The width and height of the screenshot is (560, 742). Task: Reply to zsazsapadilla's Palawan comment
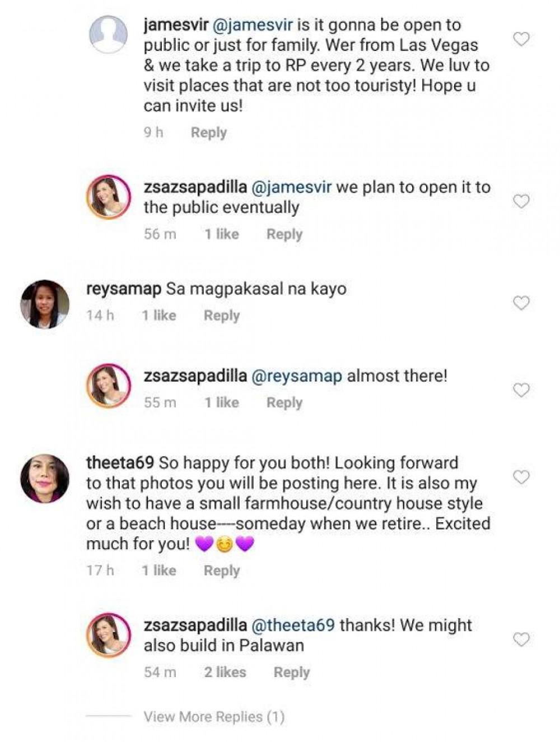click(x=291, y=672)
